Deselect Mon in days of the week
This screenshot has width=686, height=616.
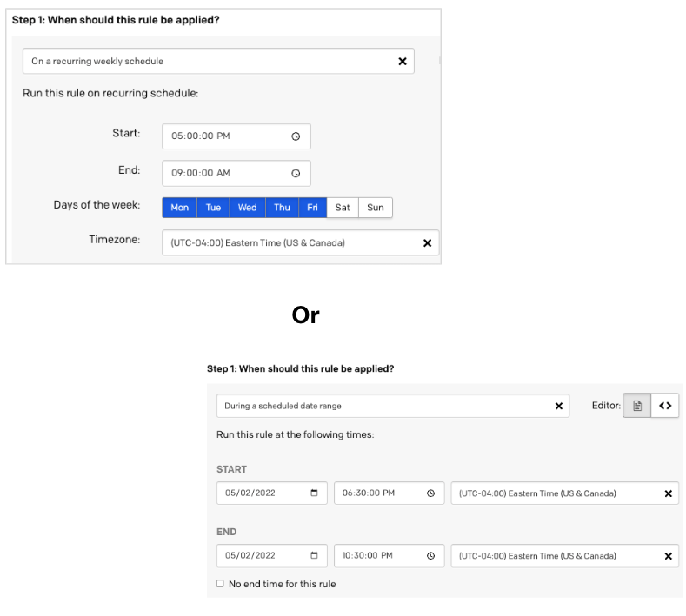(x=179, y=208)
